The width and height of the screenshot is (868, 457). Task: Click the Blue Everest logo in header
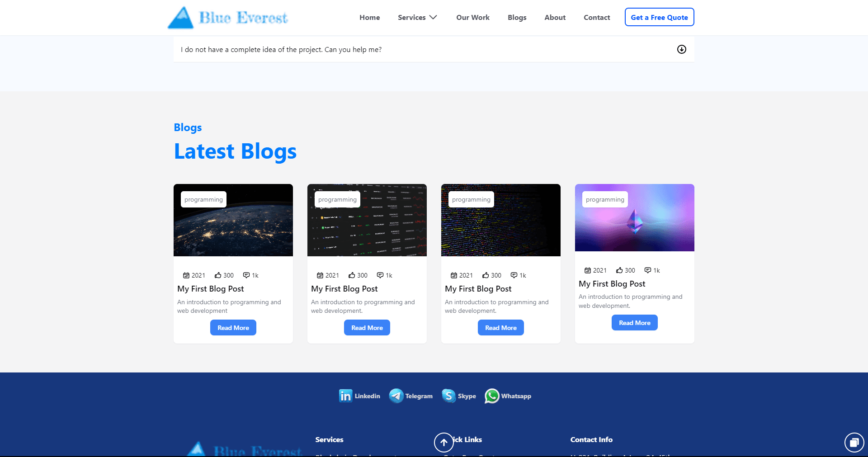coord(228,18)
